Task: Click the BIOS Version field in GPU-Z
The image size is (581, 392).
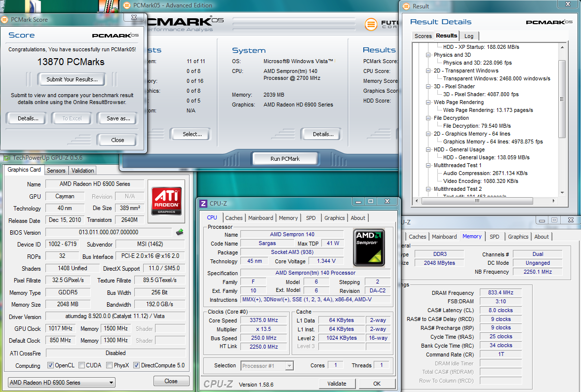Action: tap(109, 232)
